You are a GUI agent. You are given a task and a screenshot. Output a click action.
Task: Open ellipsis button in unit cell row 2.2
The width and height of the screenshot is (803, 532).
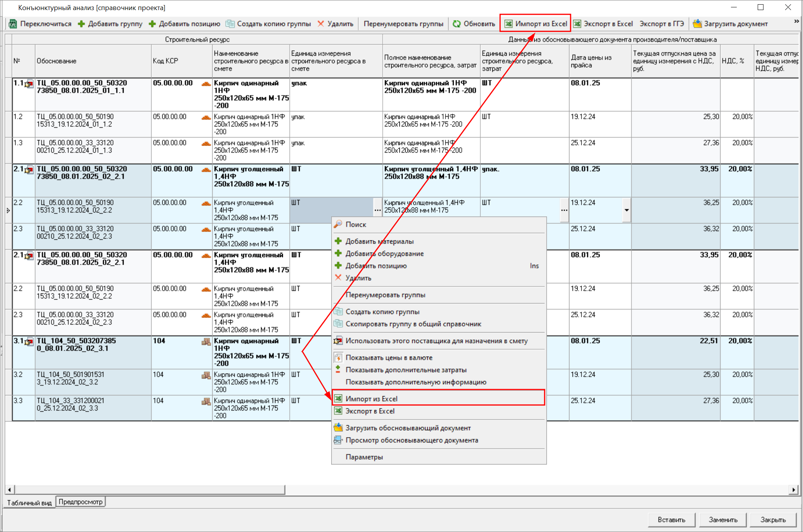(378, 210)
